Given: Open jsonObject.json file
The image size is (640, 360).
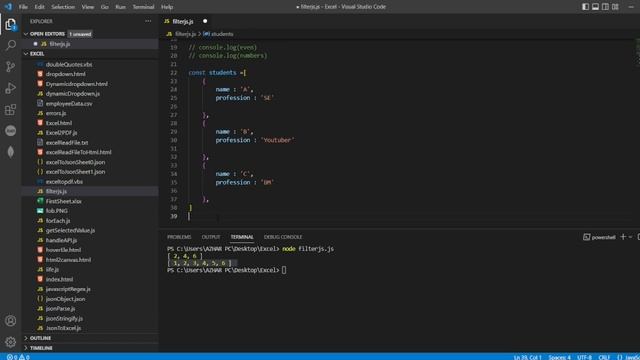Looking at the screenshot, I should pyautogui.click(x=65, y=299).
